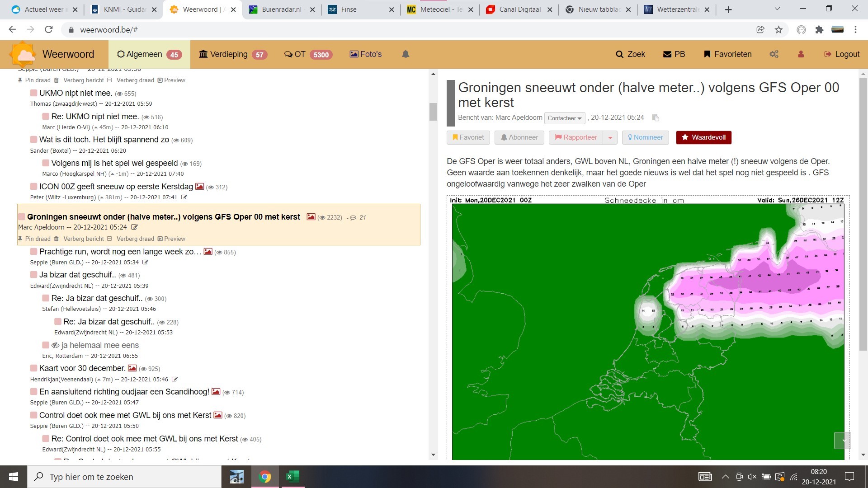Click image icon beside ICON 00Z post
This screenshot has height=488, width=868.
point(199,186)
